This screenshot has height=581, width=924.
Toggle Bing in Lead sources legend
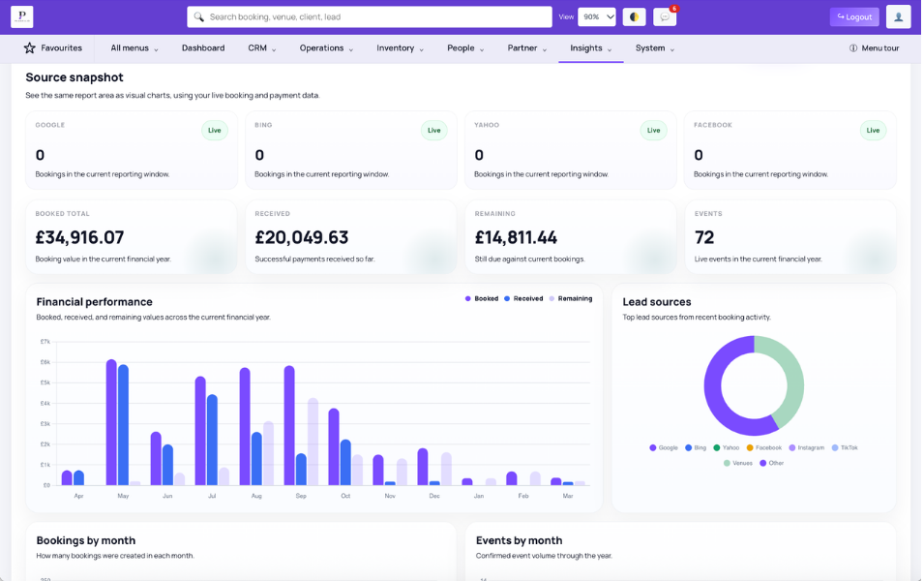click(x=696, y=448)
